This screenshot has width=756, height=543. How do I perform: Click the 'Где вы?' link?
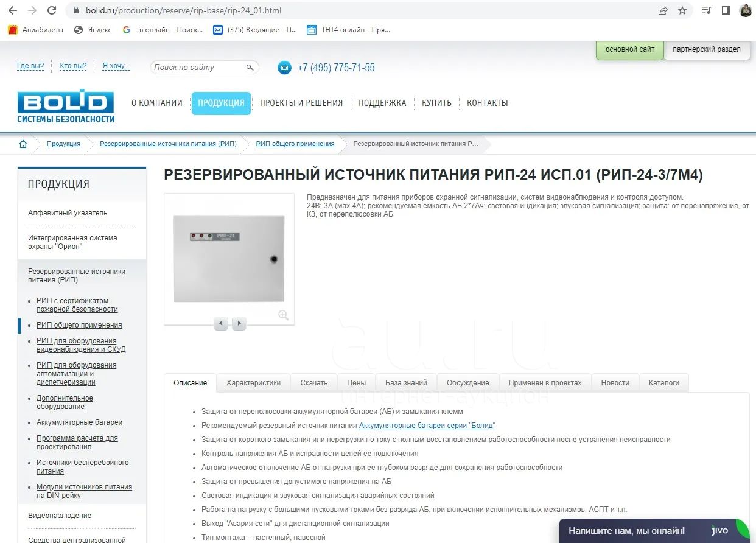pyautogui.click(x=30, y=66)
